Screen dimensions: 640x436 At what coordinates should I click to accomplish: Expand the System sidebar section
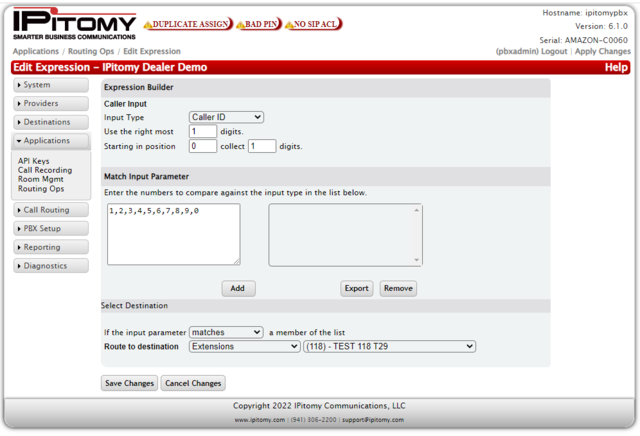coord(51,85)
